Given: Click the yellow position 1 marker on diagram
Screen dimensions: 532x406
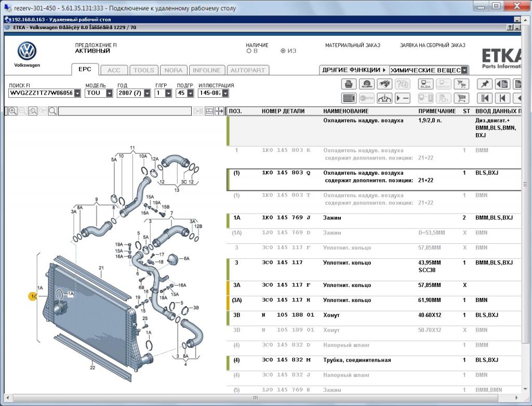Looking at the screenshot, I should click(33, 296).
